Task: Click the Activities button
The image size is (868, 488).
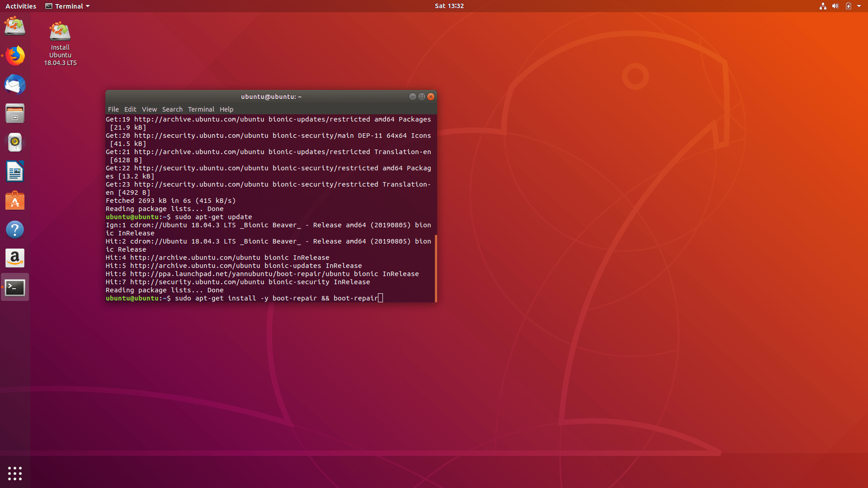Action: 21,6
